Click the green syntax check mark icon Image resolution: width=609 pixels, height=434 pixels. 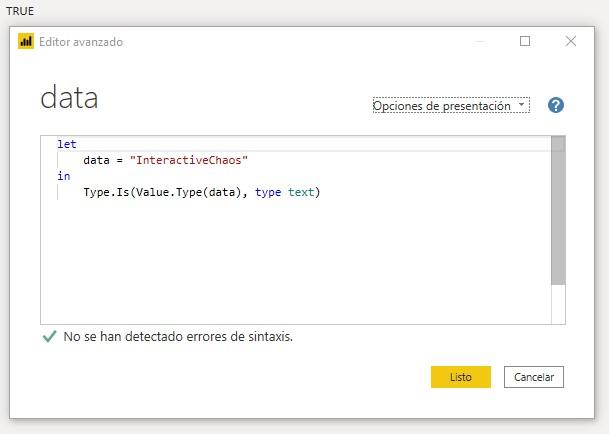49,337
